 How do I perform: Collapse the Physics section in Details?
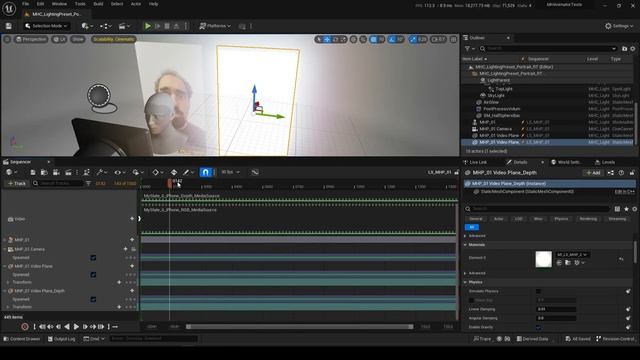pos(465,282)
